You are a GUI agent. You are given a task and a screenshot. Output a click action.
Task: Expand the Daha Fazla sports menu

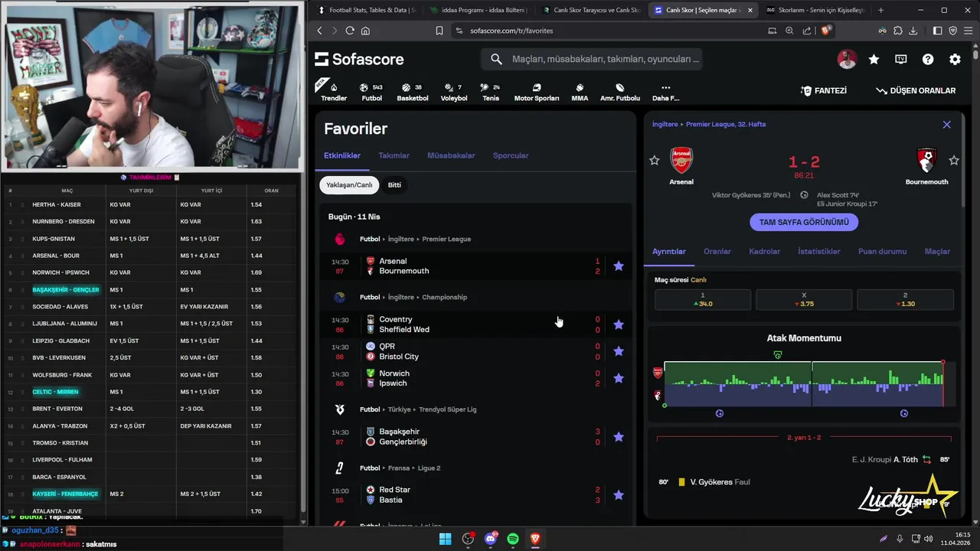pos(665,92)
